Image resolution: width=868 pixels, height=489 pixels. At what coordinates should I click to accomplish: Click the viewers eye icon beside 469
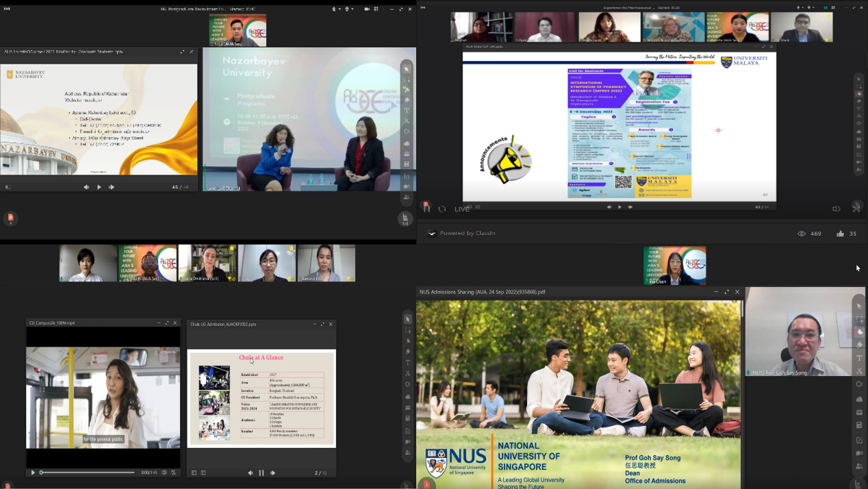(802, 234)
